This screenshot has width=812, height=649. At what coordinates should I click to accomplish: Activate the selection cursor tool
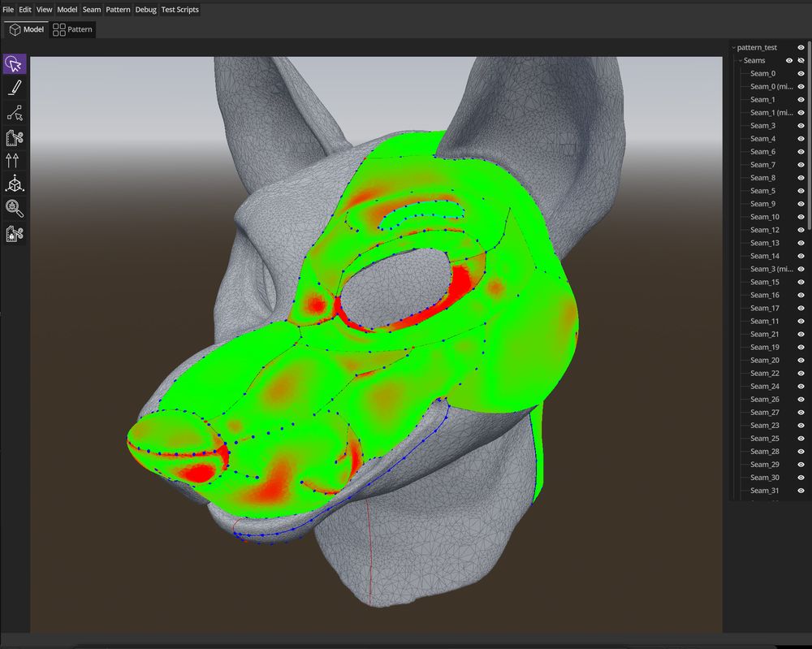point(15,63)
